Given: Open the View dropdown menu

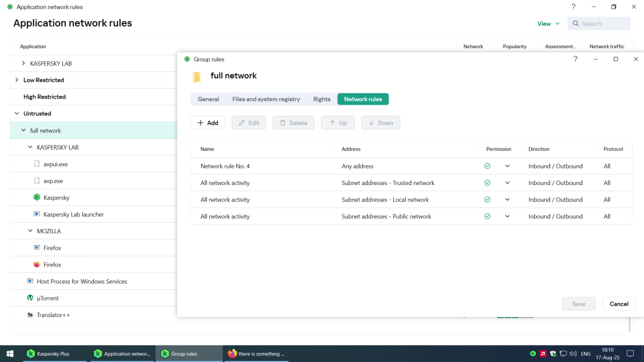Looking at the screenshot, I should pyautogui.click(x=548, y=24).
